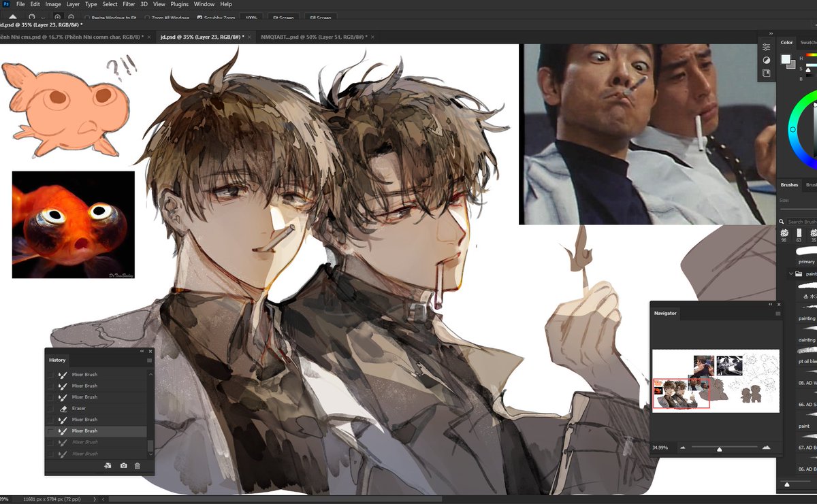Click the background color swatch
This screenshot has height=504, width=817.
(791, 65)
